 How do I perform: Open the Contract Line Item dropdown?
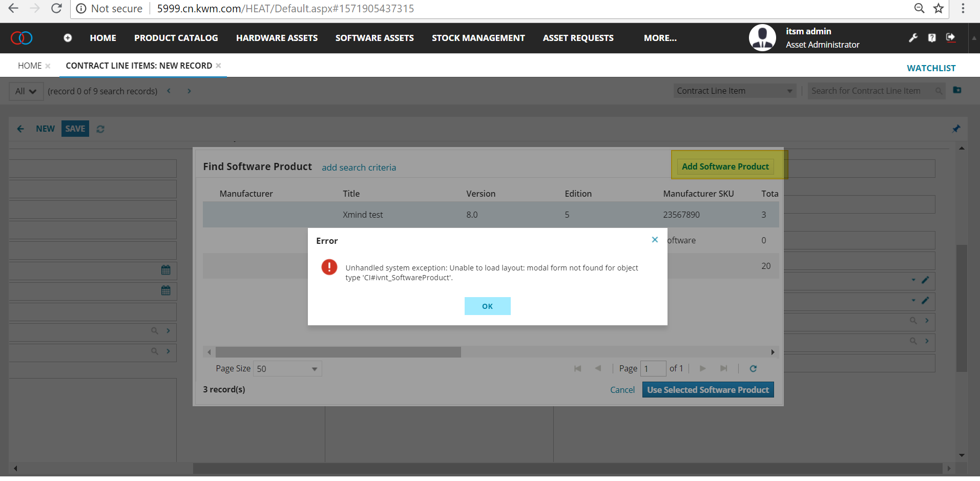pyautogui.click(x=789, y=91)
